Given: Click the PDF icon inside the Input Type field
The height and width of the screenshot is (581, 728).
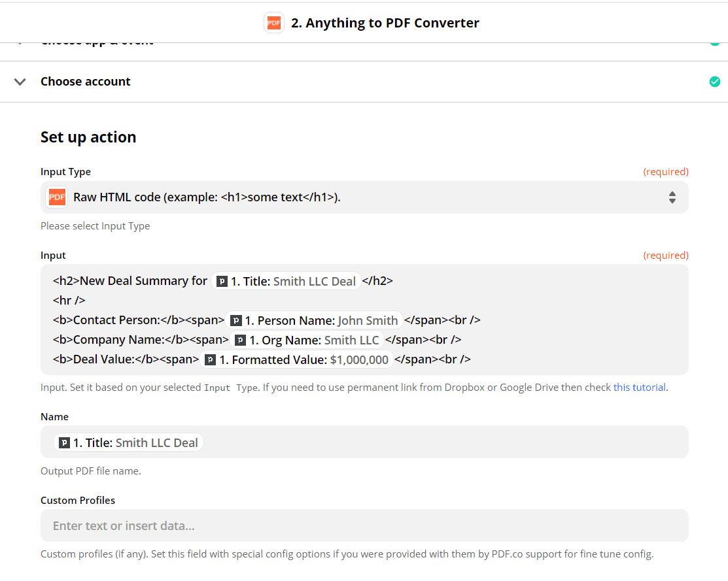Looking at the screenshot, I should [56, 197].
